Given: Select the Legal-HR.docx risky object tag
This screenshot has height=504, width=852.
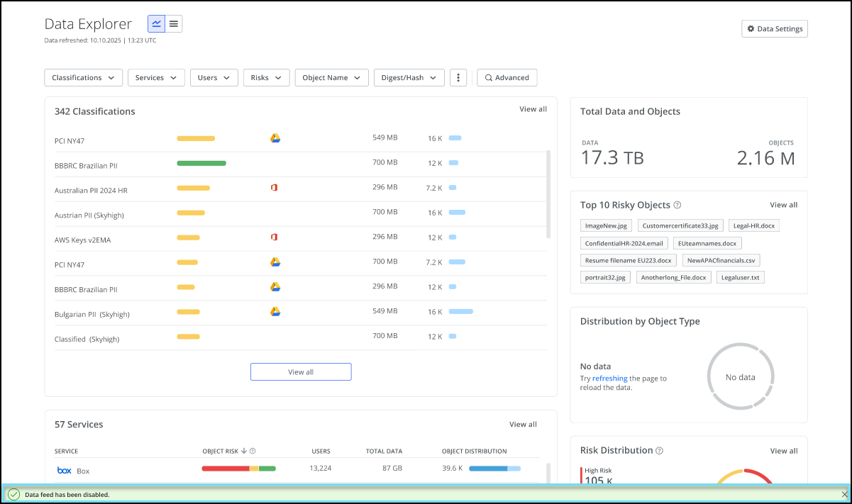Looking at the screenshot, I should [x=753, y=226].
